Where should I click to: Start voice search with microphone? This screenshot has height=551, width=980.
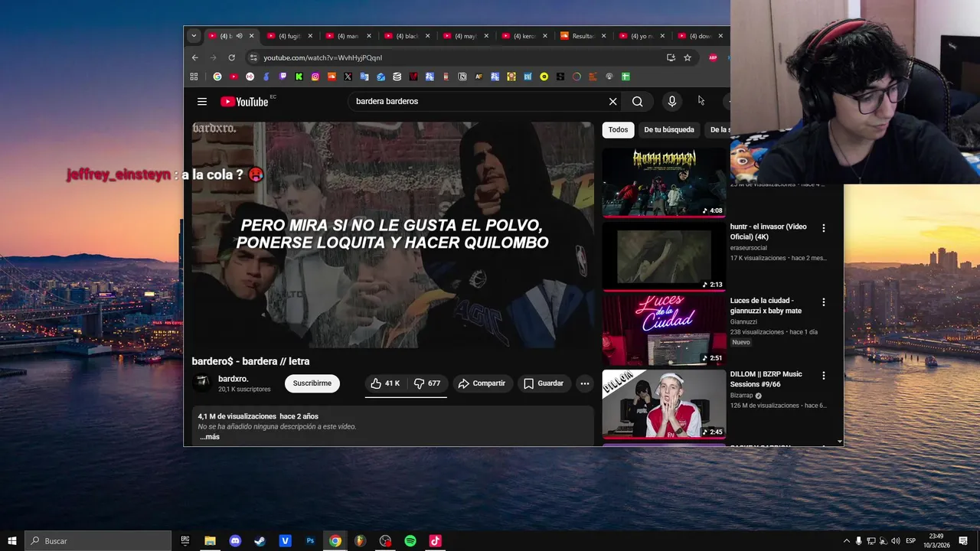coord(671,102)
